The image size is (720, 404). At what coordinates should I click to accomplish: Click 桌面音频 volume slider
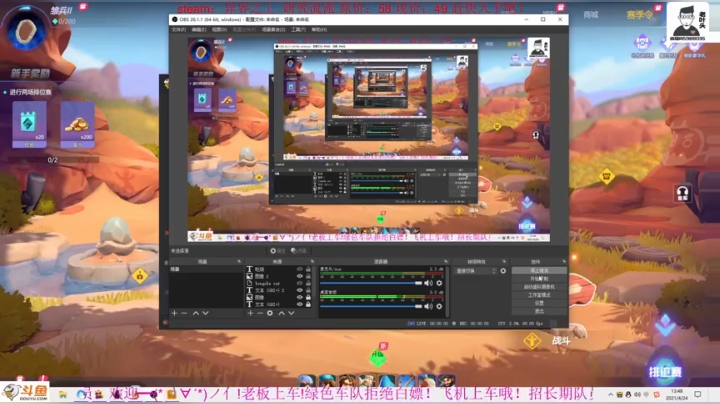371,306
